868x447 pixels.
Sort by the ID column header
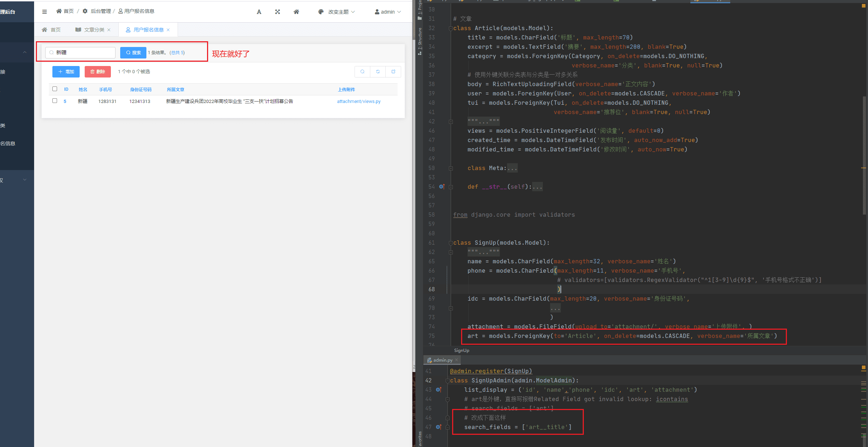point(66,89)
